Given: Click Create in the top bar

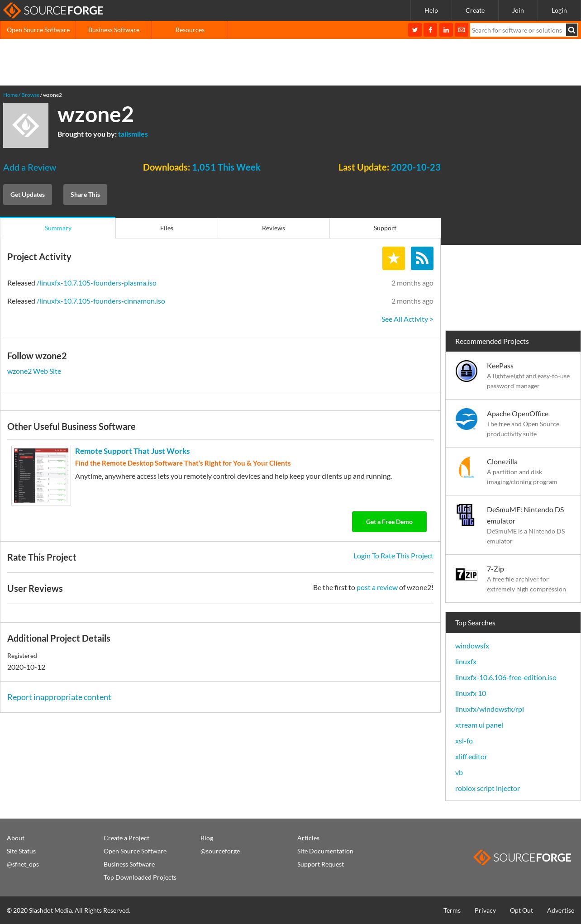Looking at the screenshot, I should tap(475, 10).
